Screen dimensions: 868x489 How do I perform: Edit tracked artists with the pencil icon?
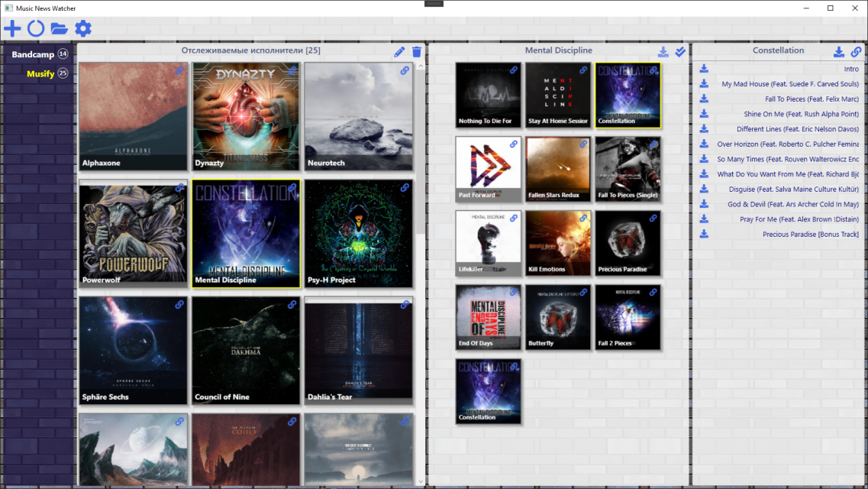[x=399, y=50]
